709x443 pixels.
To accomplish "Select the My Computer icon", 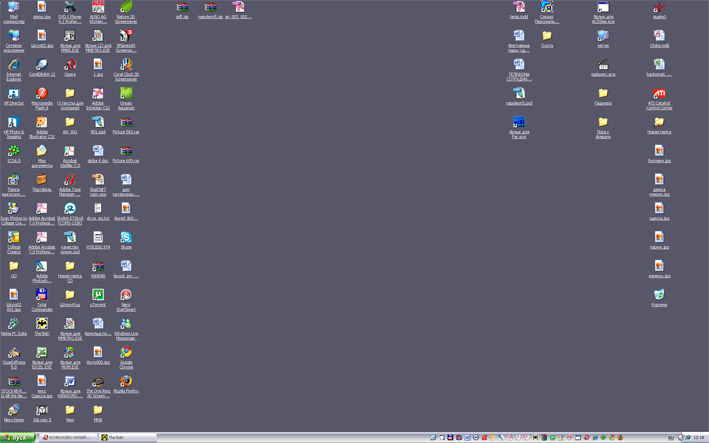I will pyautogui.click(x=14, y=7).
